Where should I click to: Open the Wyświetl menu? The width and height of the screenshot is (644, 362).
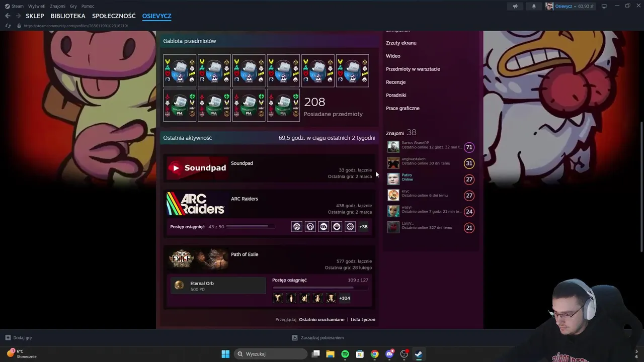pyautogui.click(x=37, y=6)
